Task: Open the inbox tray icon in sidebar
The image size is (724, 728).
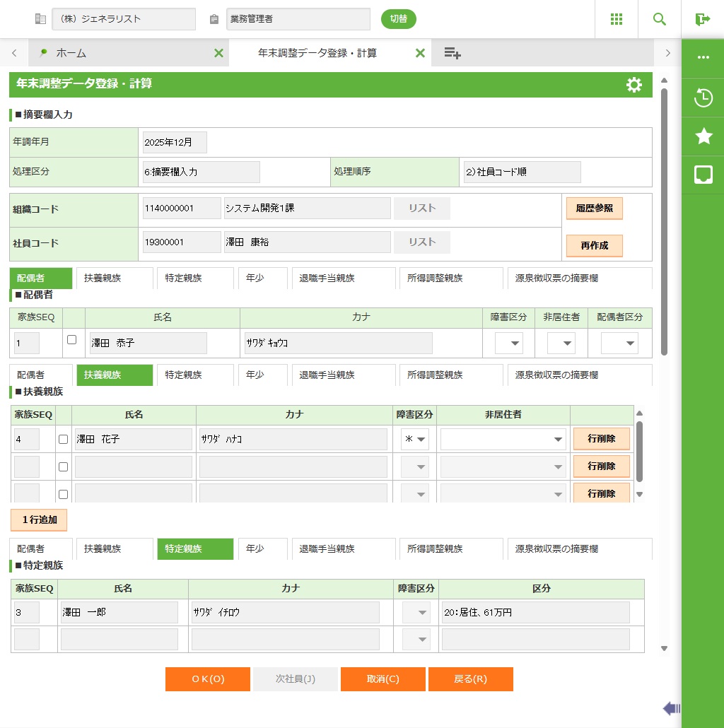Action: [x=703, y=175]
